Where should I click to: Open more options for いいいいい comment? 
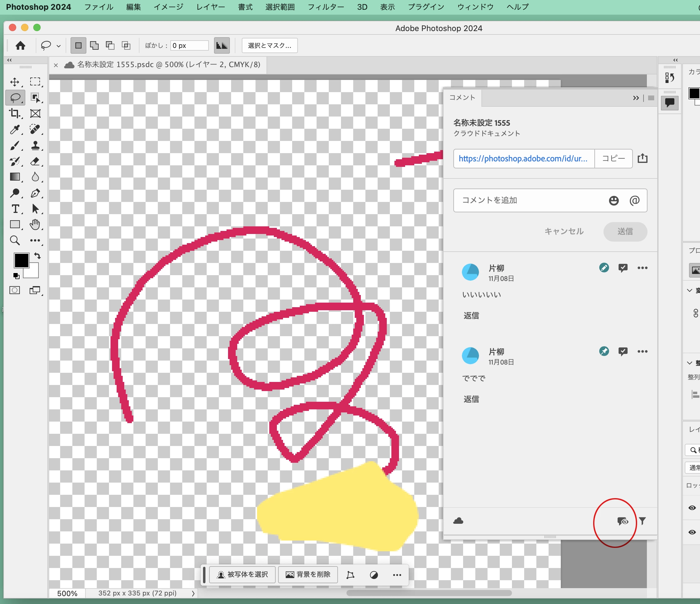pos(642,268)
